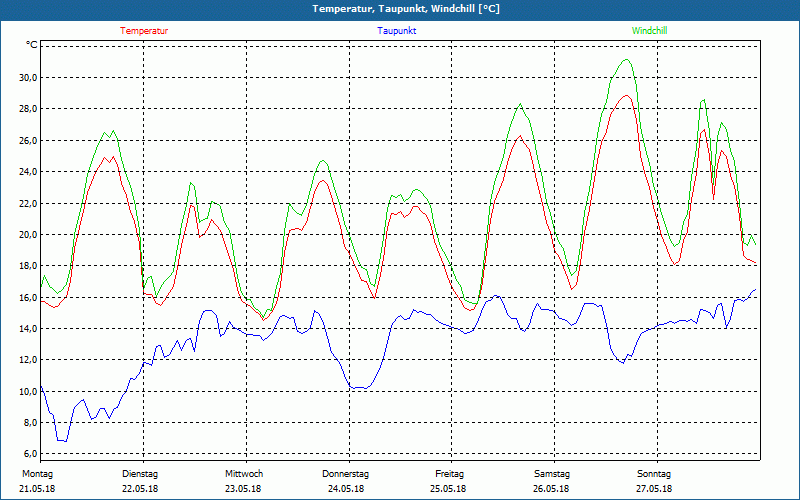Select the Donnerstag day label
Image resolution: width=800 pixels, height=500 pixels.
pos(346,474)
